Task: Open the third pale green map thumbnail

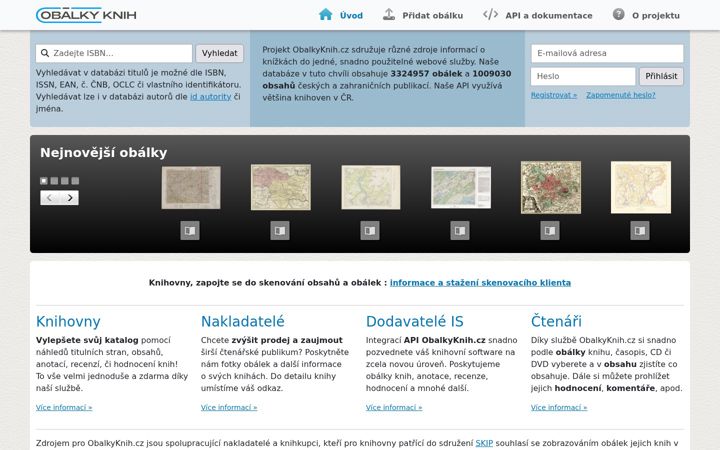Action: pyautogui.click(x=371, y=187)
